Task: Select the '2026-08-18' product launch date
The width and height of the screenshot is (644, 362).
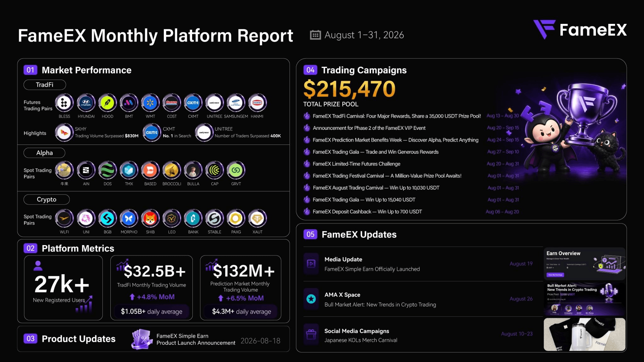Action: 260,341
